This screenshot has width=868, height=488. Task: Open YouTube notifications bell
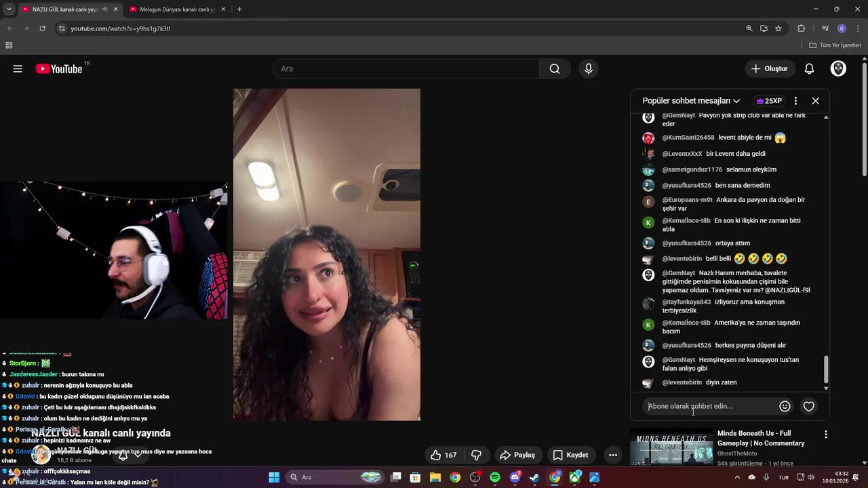point(809,68)
